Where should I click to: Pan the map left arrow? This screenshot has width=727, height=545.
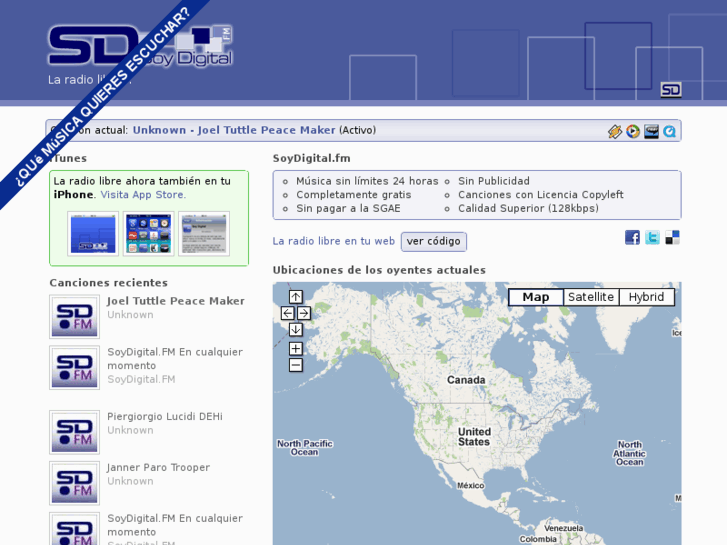click(x=287, y=313)
